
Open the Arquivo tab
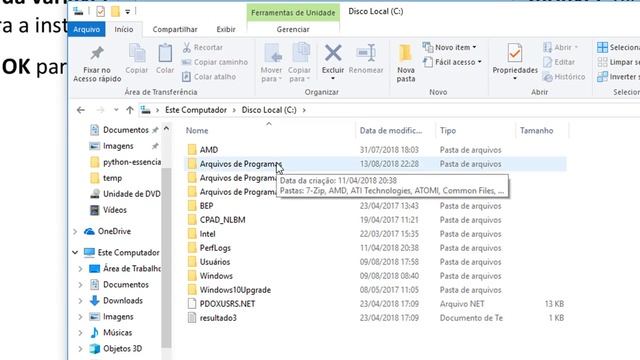pos(87,29)
